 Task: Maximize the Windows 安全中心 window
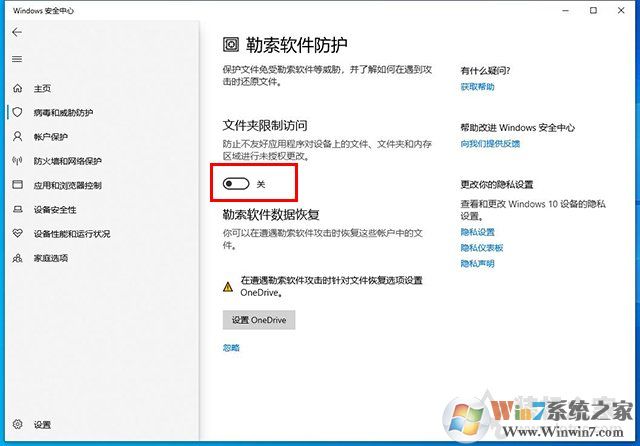click(593, 11)
